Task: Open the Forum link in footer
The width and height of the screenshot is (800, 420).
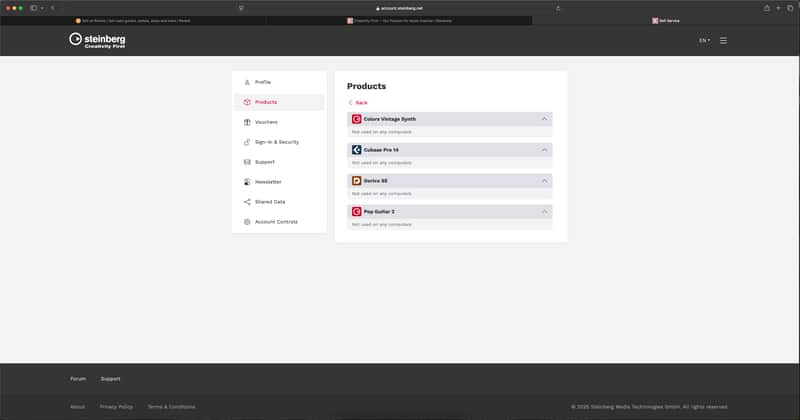Action: pyautogui.click(x=78, y=379)
